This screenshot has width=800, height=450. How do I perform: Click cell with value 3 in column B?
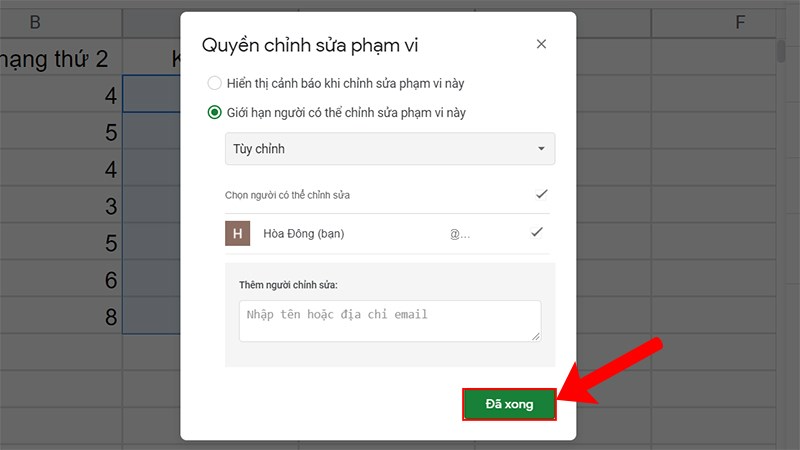[61, 206]
